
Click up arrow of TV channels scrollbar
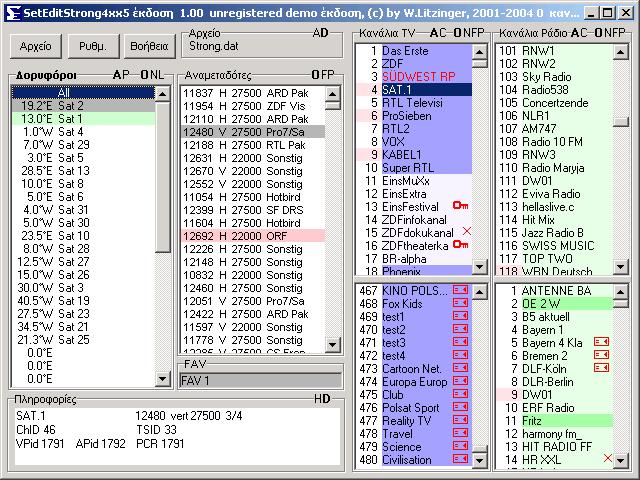coord(480,52)
